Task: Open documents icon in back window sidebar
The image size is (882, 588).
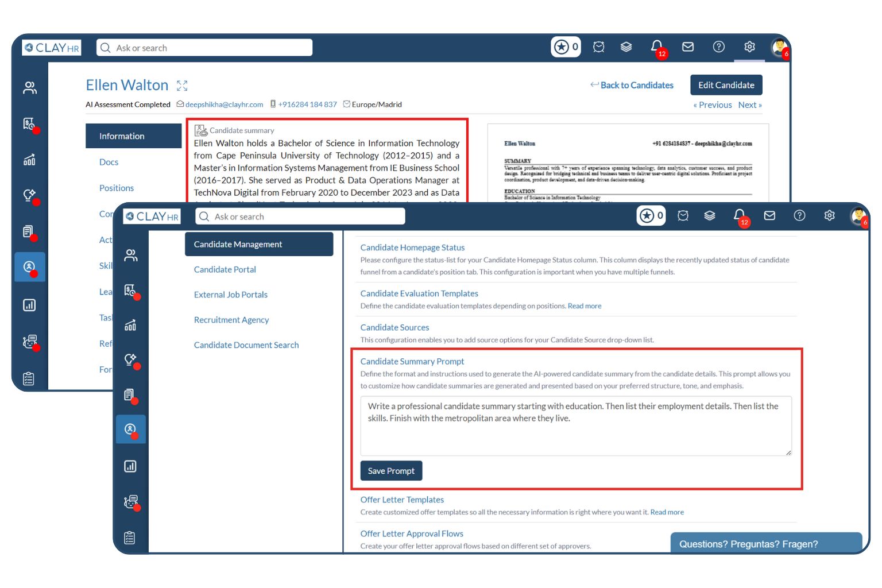Action: [x=29, y=232]
